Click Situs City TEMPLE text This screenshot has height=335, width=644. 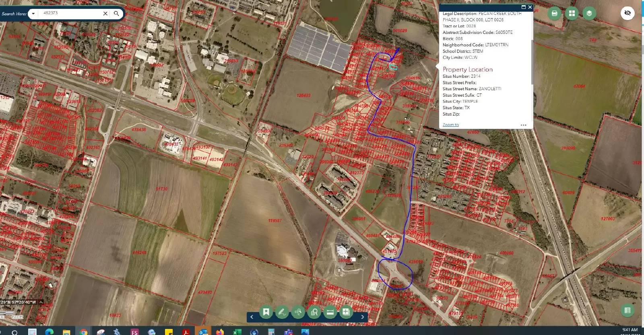[460, 101]
